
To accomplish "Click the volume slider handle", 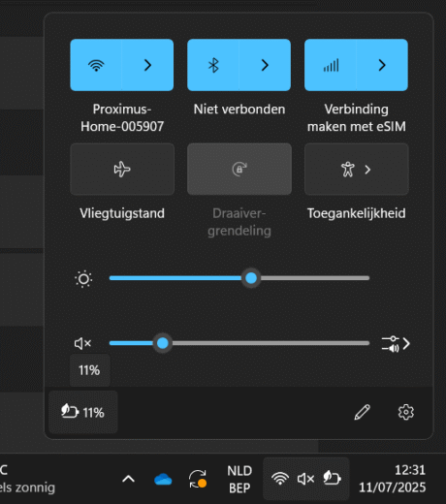I will [x=163, y=343].
